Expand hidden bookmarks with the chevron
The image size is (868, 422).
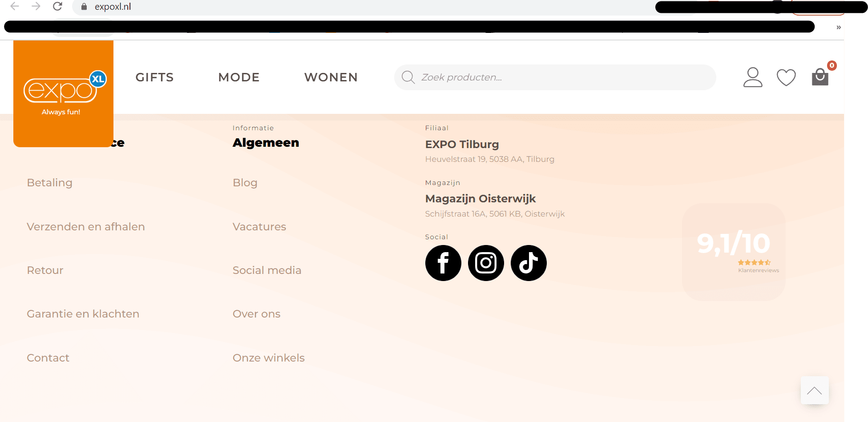838,28
